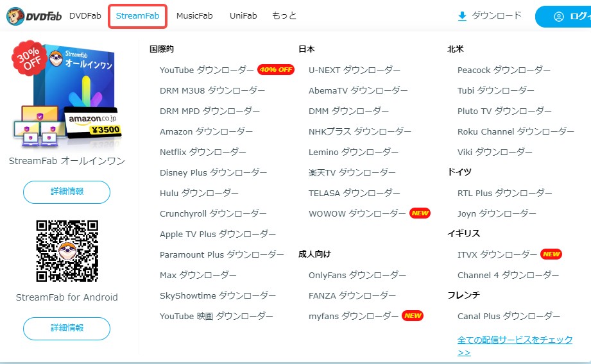Open FANZA ダウンローダー
The height and width of the screenshot is (364, 591).
point(352,296)
